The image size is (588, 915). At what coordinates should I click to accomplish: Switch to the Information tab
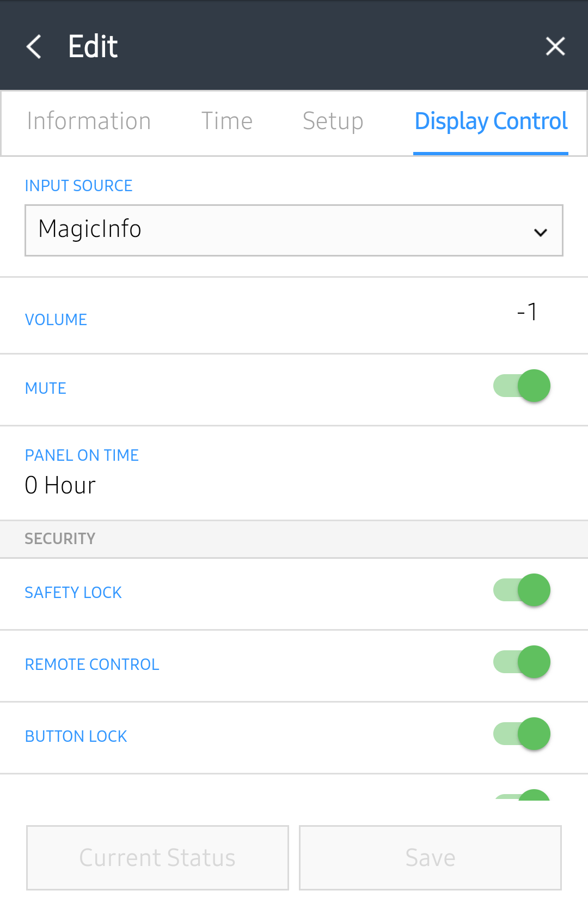(x=89, y=121)
